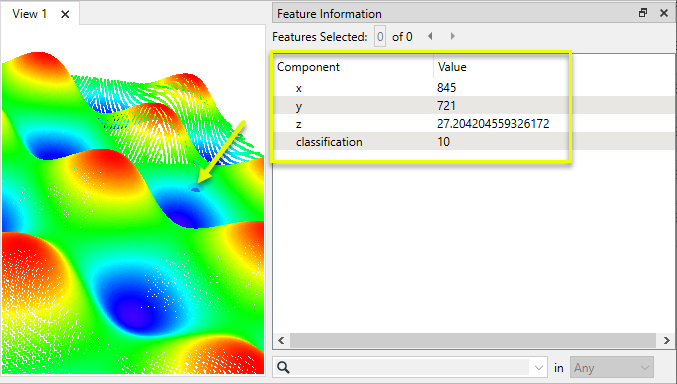Click the magnifier search icon
The height and width of the screenshot is (384, 677).
(x=283, y=368)
